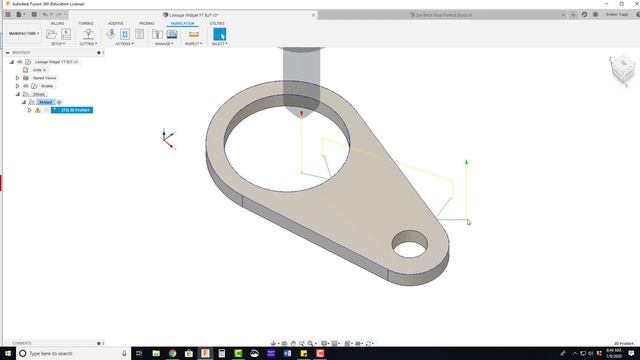Screen dimensions: 640x360
Task: Toggle visibility eye of the root document
Action: pyautogui.click(x=20, y=62)
